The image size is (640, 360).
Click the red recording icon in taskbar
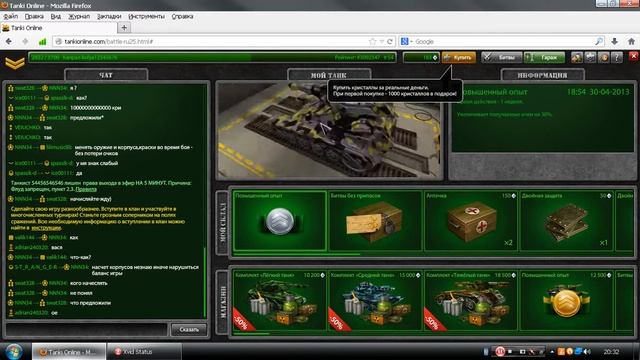click(x=500, y=351)
